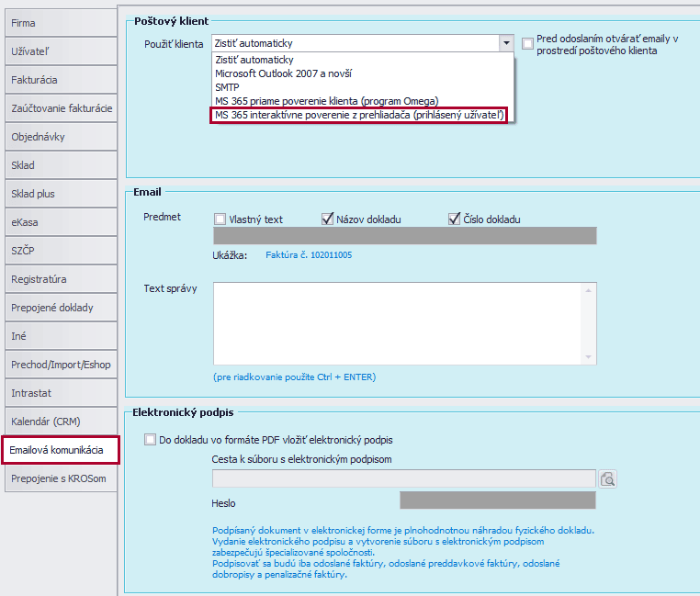This screenshot has height=596, width=700.
Task: Go to the Objednávky tab
Action: 61,137
